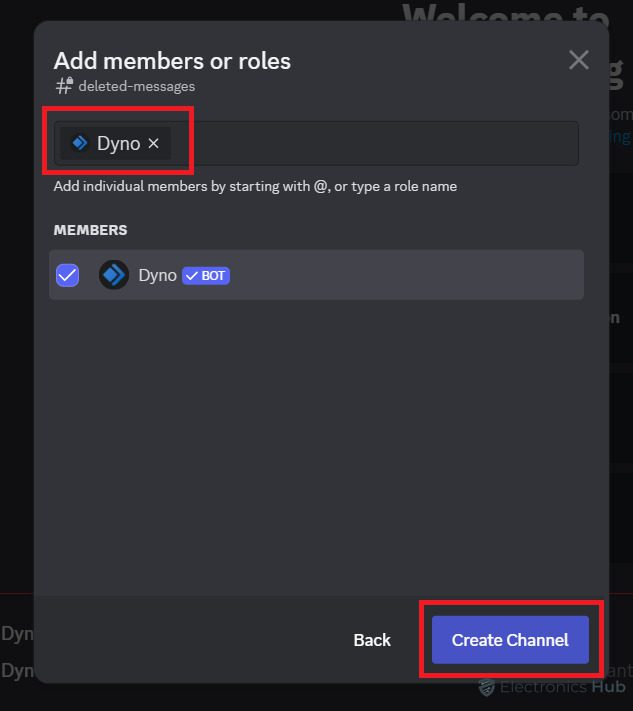This screenshot has height=711, width=633.
Task: Click the Electronics Hub watermark text
Action: tap(562, 687)
